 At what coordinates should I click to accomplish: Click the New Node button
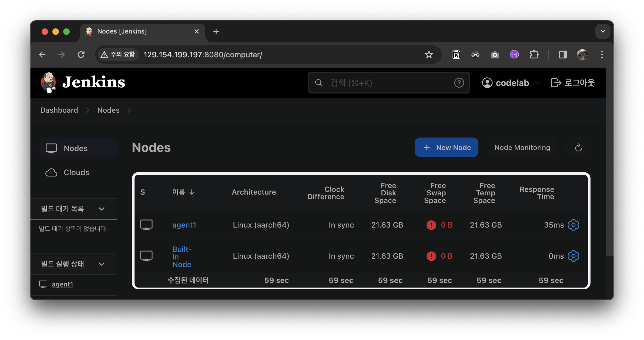click(446, 148)
